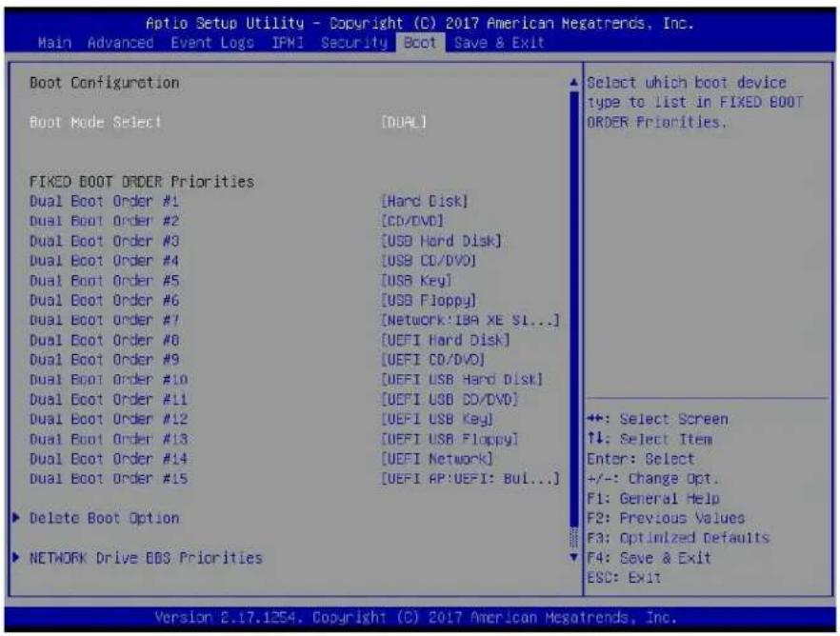This screenshot has height=636, width=840.
Task: Select the Dual Boot Order #3 label
Action: pyautogui.click(x=104, y=241)
